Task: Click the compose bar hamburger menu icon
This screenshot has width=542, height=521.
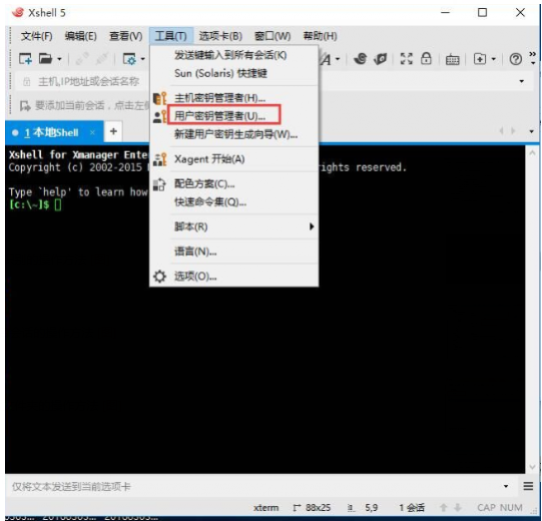Action: coord(528,486)
